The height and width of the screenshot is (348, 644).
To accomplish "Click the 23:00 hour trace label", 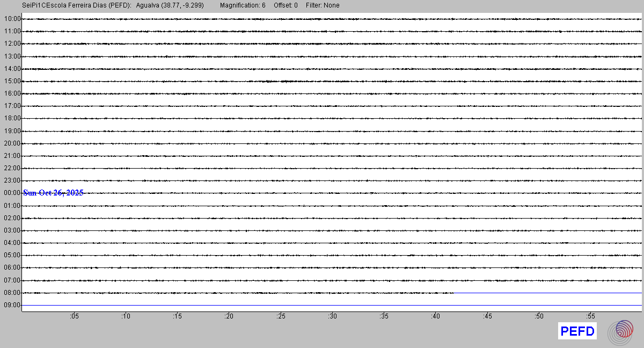I will [x=12, y=180].
